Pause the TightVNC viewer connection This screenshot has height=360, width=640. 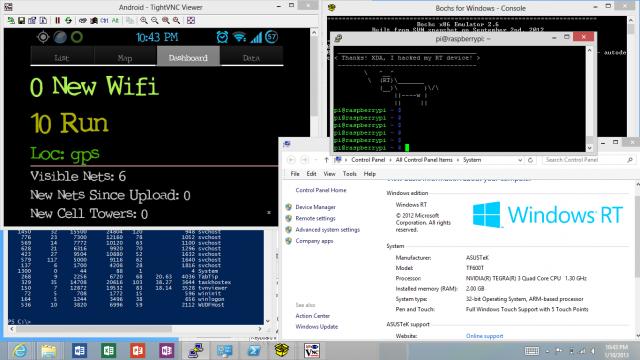[x=58, y=20]
